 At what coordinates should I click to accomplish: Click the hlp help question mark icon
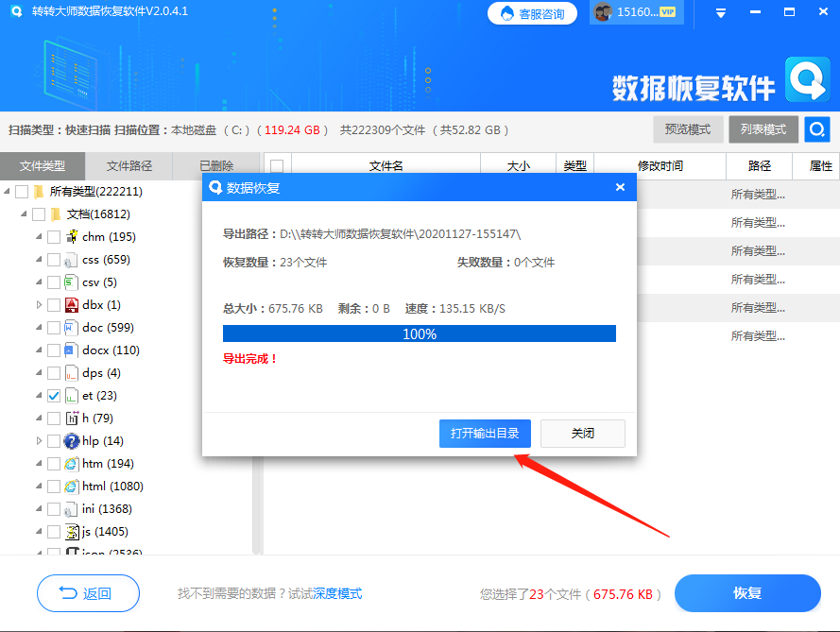tap(71, 440)
